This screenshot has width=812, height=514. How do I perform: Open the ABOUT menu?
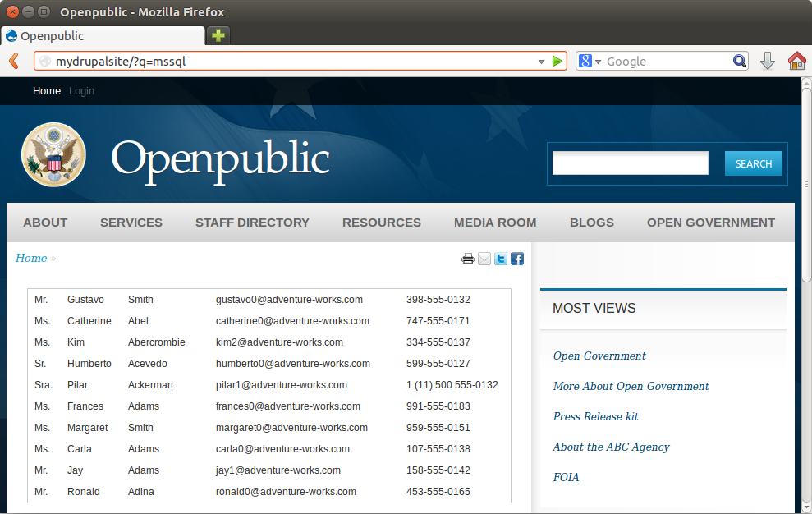coord(45,223)
